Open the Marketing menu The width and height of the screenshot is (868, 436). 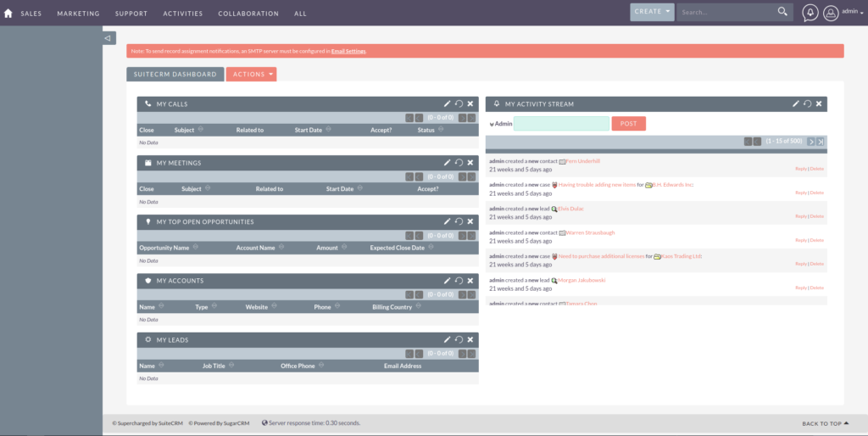[x=78, y=14]
